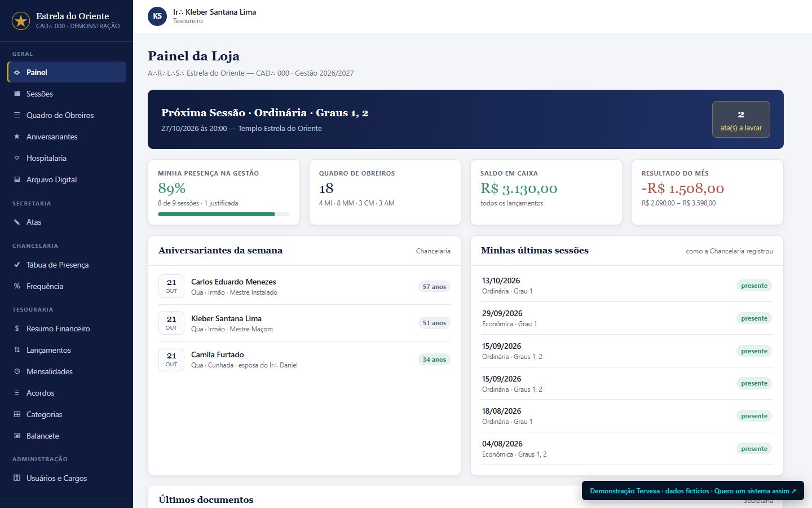
Task: Click the 29/09/2026 Econômica session
Action: pos(627,318)
